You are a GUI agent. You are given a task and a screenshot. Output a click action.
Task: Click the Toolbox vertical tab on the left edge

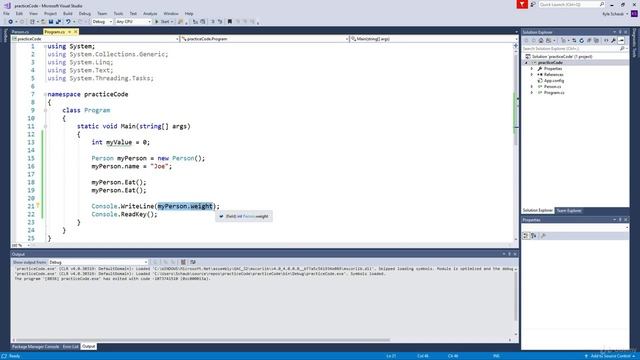point(5,36)
